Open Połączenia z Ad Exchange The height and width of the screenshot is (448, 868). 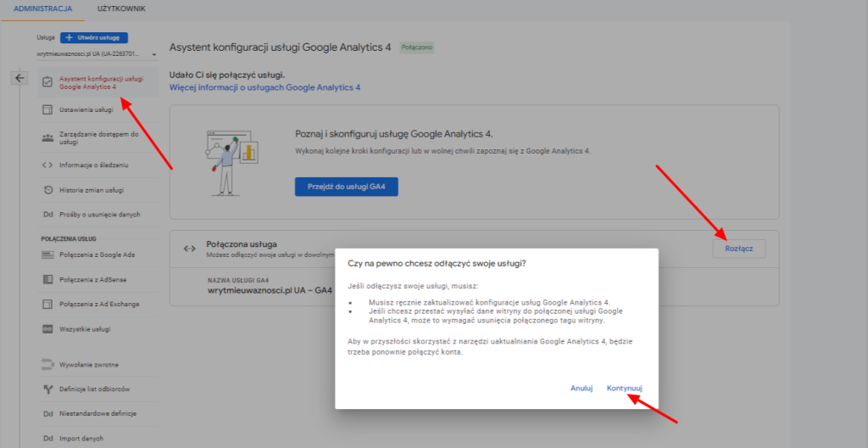coord(99,304)
